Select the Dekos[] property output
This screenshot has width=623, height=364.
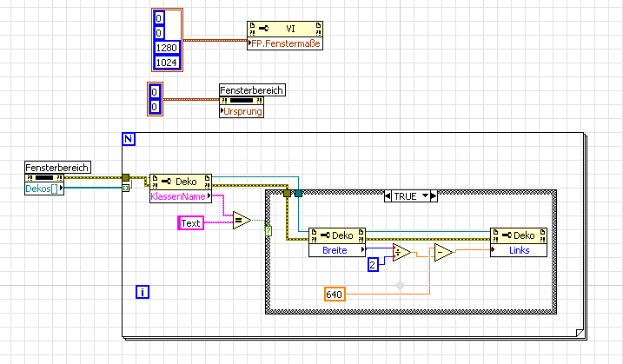click(x=44, y=189)
